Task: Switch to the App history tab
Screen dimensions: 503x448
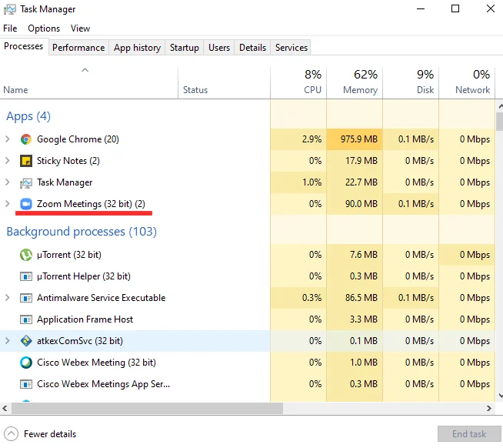Action: click(137, 48)
